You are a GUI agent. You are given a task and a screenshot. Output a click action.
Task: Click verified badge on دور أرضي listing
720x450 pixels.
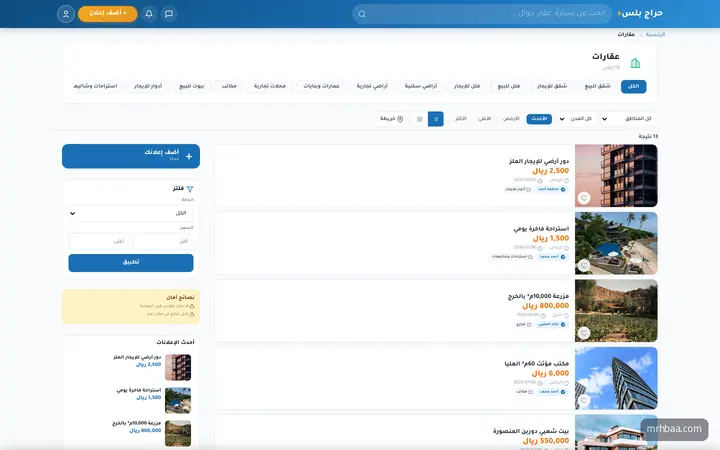coord(563,189)
